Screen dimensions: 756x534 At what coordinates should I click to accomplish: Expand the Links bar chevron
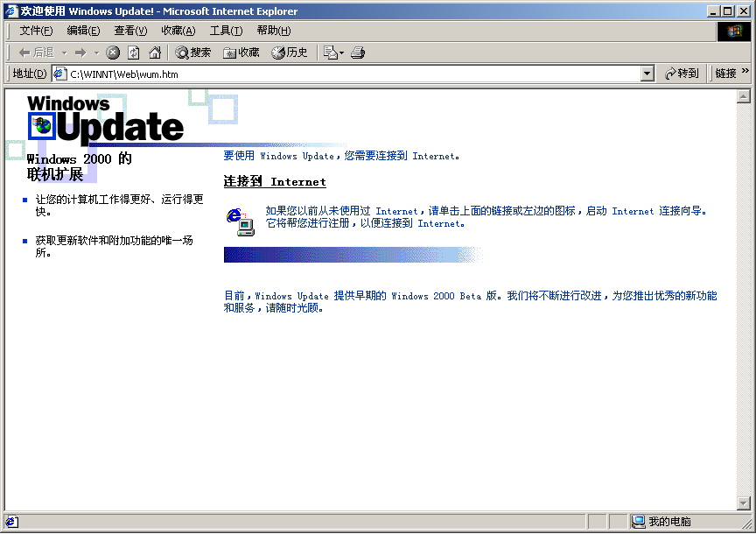point(745,71)
